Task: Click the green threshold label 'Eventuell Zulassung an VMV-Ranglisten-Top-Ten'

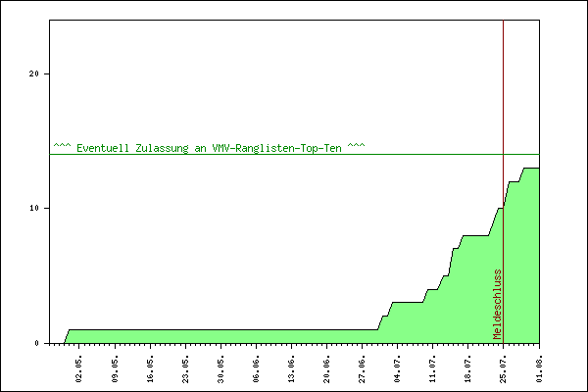Action: 209,148
